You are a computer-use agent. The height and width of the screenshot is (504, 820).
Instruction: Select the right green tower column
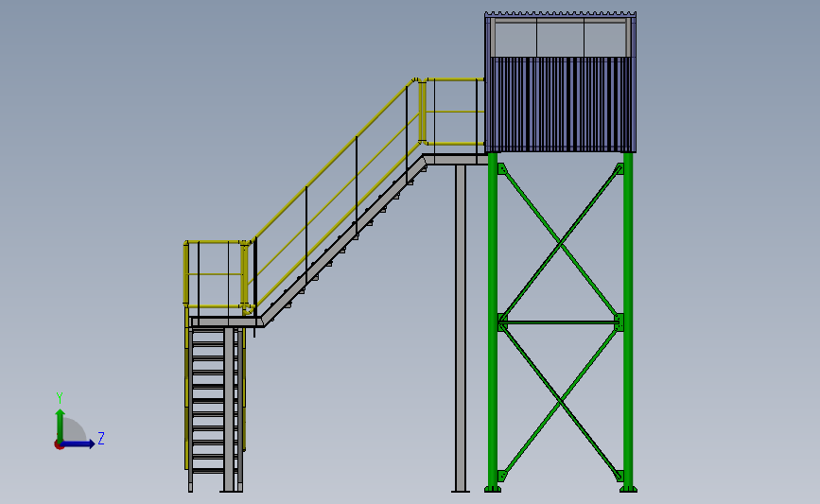(x=628, y=320)
